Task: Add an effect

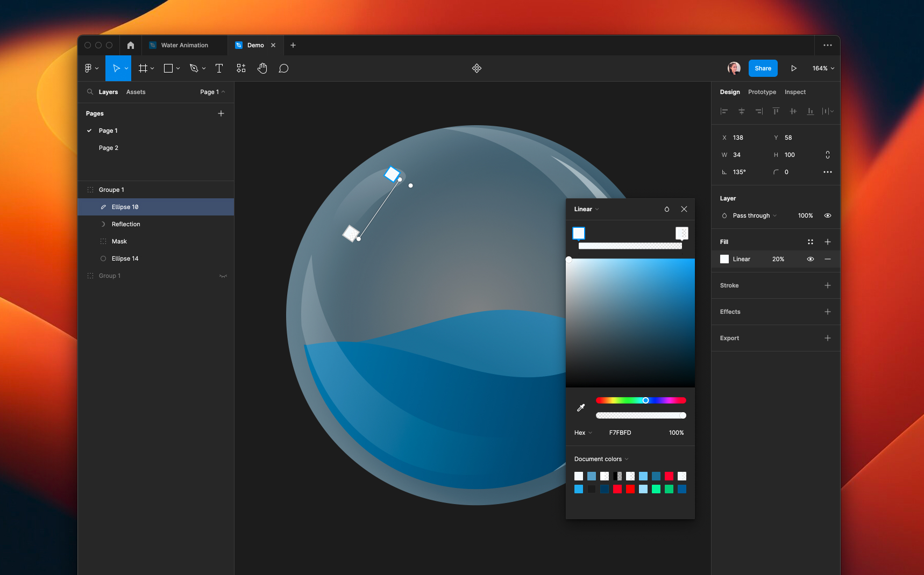Action: coord(828,312)
